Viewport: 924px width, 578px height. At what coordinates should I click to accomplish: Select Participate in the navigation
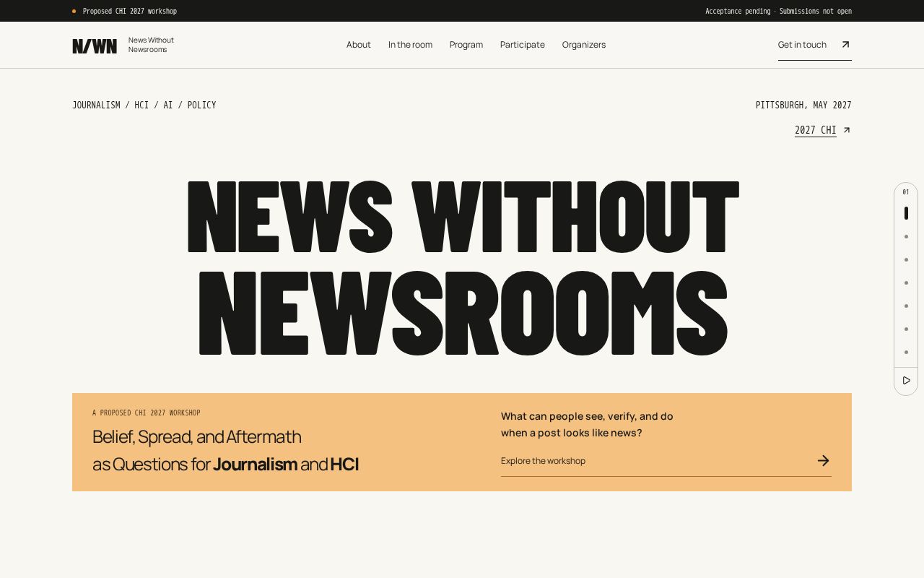523,45
